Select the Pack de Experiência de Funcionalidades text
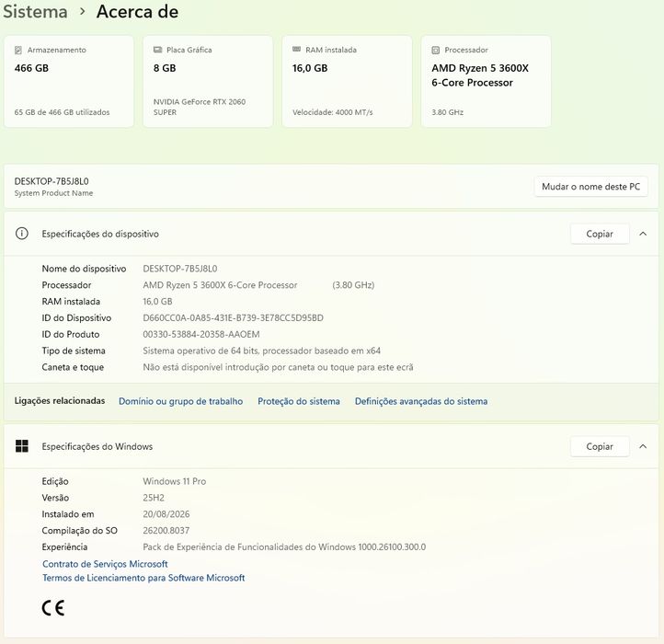The width and height of the screenshot is (664, 644). coord(284,547)
